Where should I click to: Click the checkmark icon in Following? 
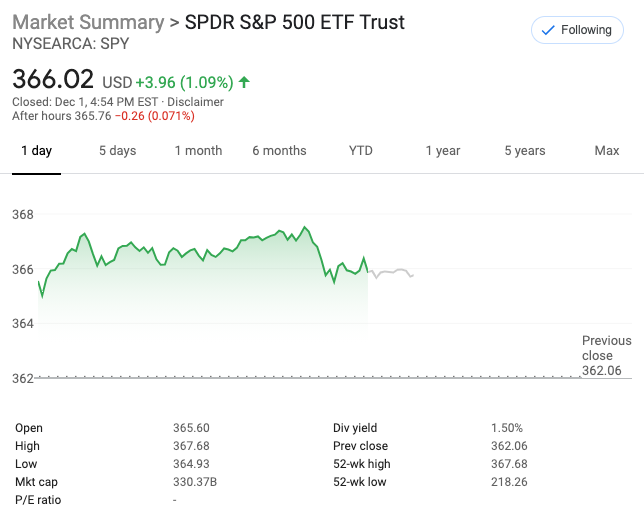(x=547, y=30)
